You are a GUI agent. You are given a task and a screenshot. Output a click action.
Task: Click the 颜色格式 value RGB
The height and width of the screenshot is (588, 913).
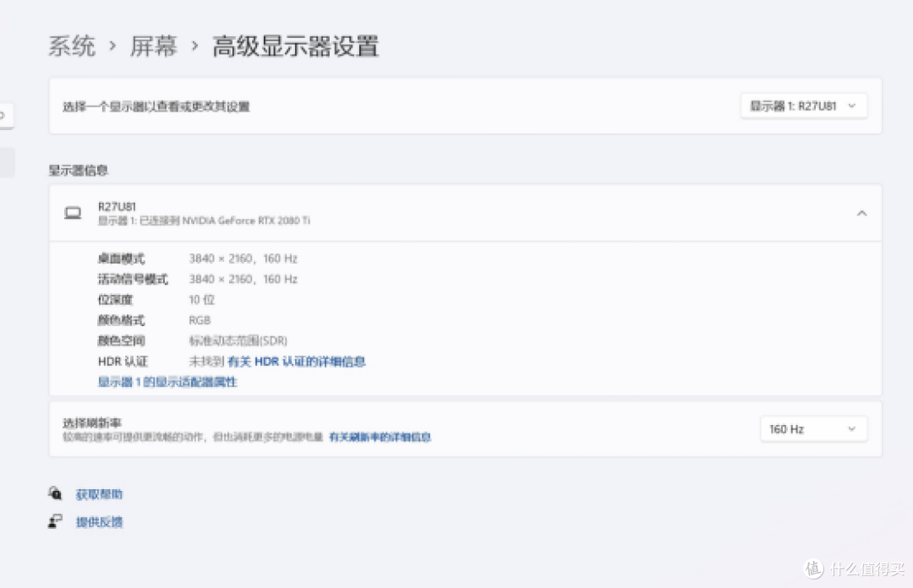200,320
